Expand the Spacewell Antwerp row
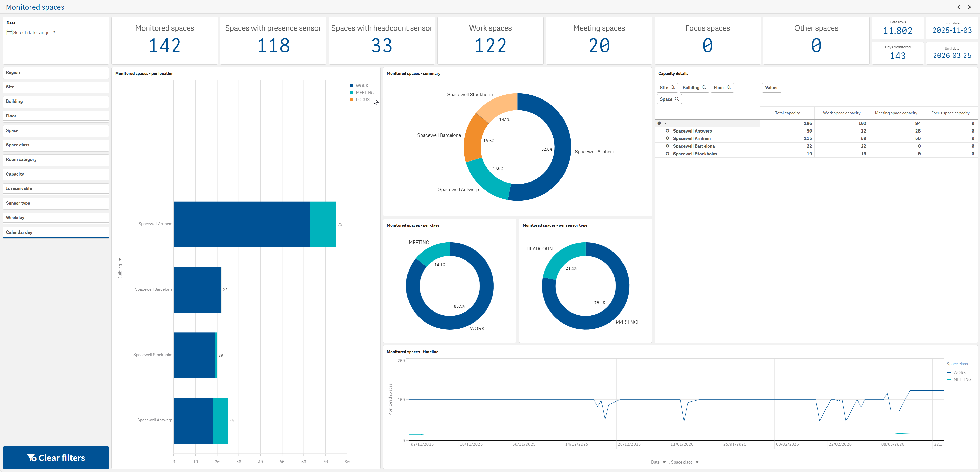Screen dimensions: 980x472 coord(667,130)
